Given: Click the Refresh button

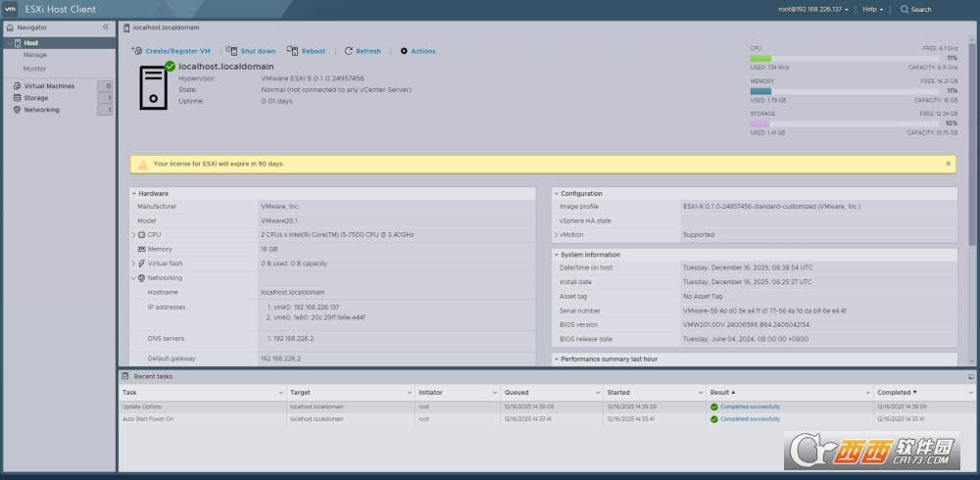Looking at the screenshot, I should 363,51.
